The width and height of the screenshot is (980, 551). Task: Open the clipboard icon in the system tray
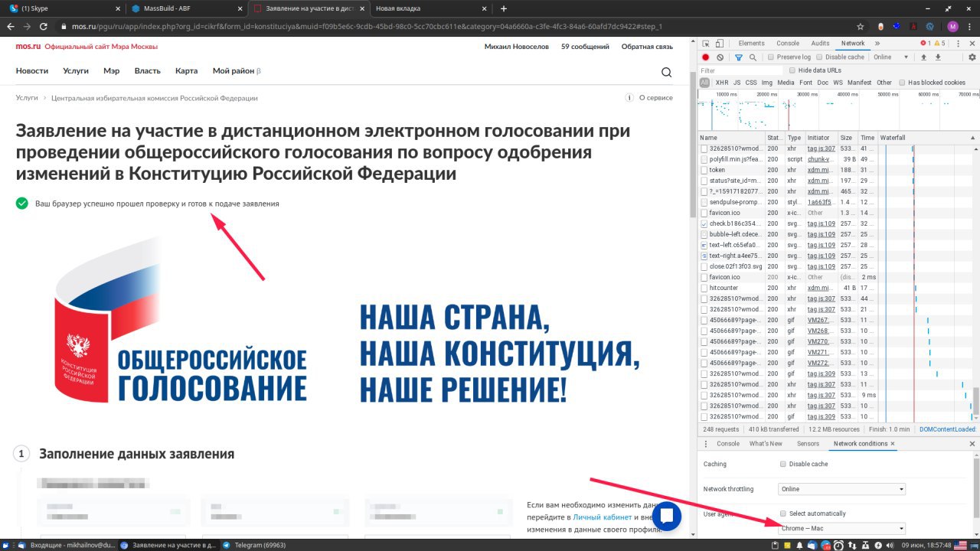[x=776, y=545]
